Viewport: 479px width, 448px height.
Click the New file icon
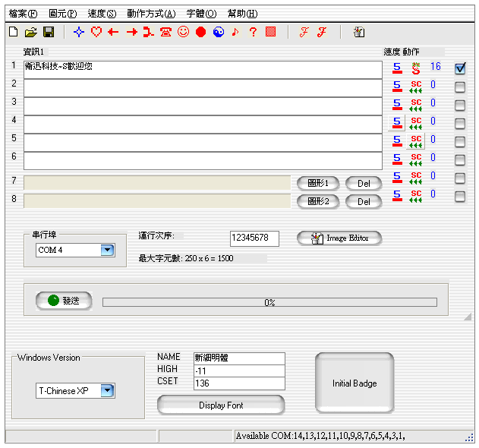[x=13, y=32]
